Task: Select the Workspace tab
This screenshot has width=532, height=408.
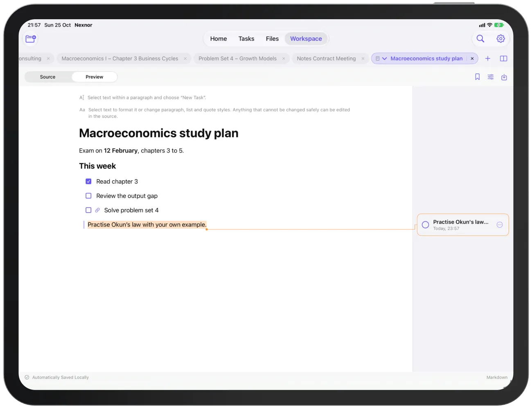Action: (x=306, y=39)
